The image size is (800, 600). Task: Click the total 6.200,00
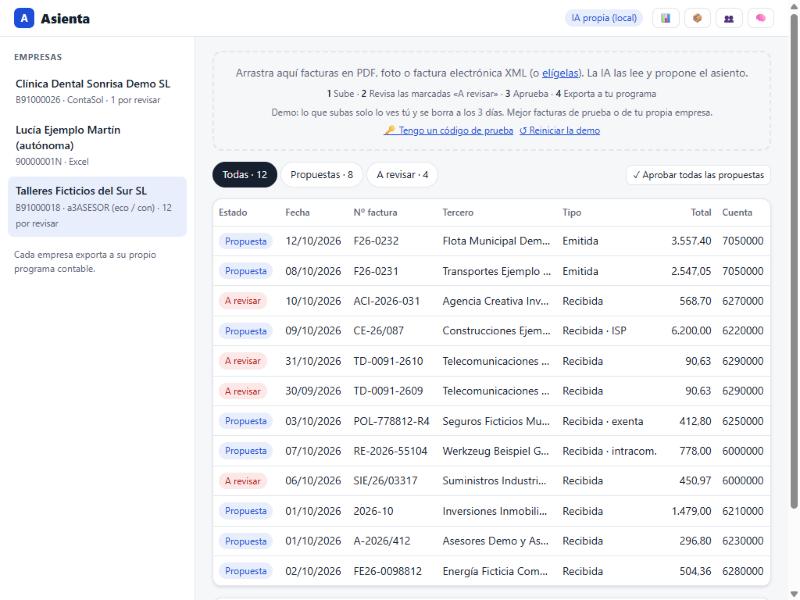[x=691, y=331]
